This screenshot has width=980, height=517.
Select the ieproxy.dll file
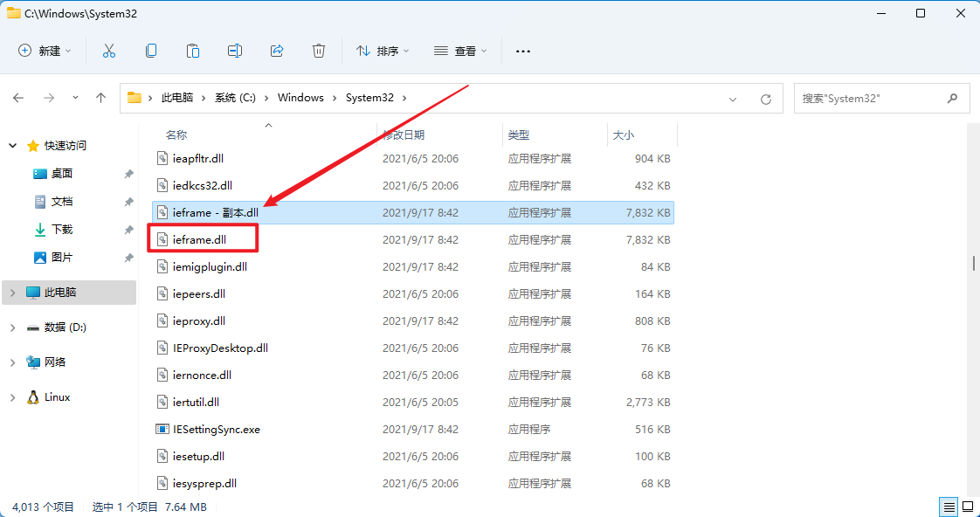pyautogui.click(x=413, y=321)
